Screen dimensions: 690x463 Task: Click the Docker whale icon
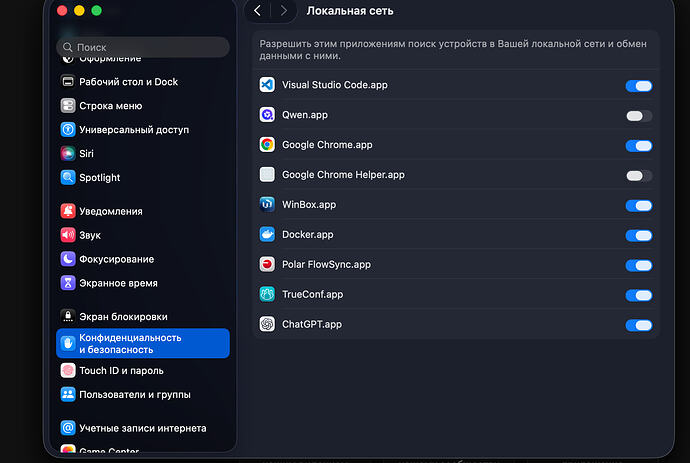[267, 234]
